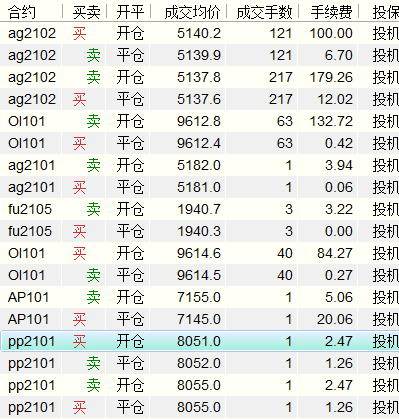Select the OI101 row priced 9612.8
Image resolution: width=399 pixels, height=419 pixels.
[x=199, y=121]
